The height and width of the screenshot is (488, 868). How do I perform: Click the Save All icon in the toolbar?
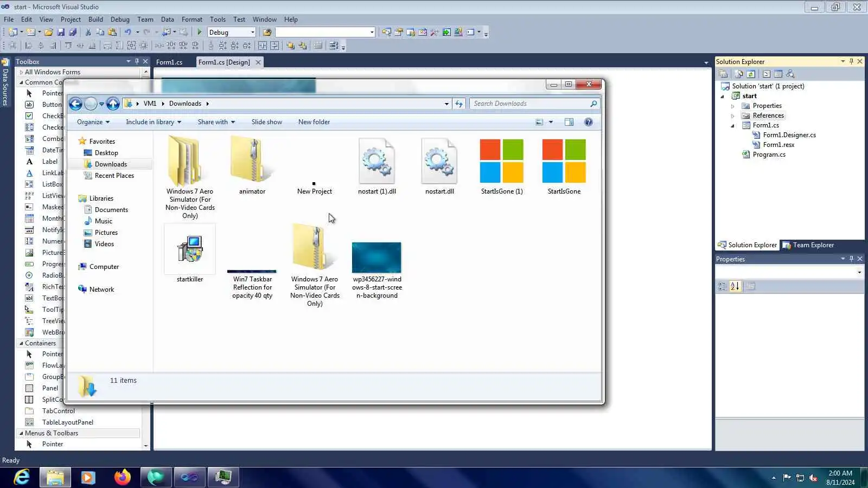pyautogui.click(x=73, y=33)
